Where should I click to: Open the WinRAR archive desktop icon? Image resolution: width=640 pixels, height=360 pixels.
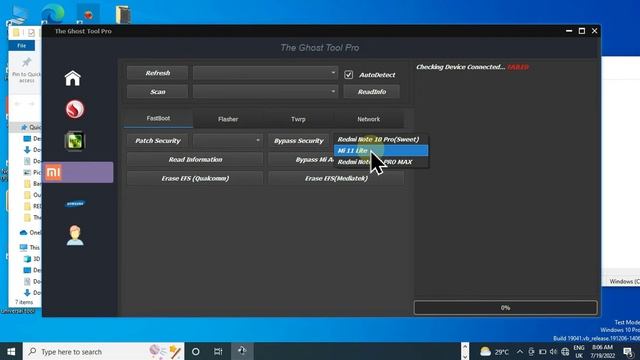click(x=123, y=14)
